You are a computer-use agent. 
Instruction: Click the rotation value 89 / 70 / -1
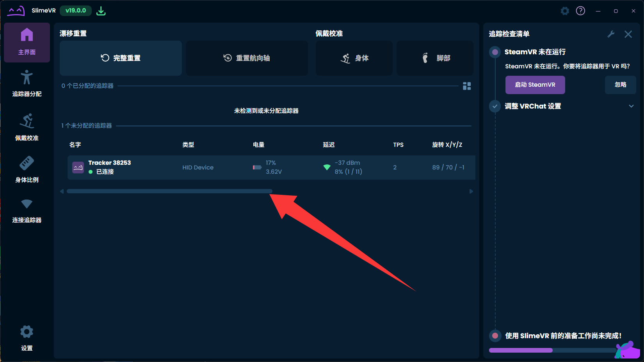pos(448,168)
